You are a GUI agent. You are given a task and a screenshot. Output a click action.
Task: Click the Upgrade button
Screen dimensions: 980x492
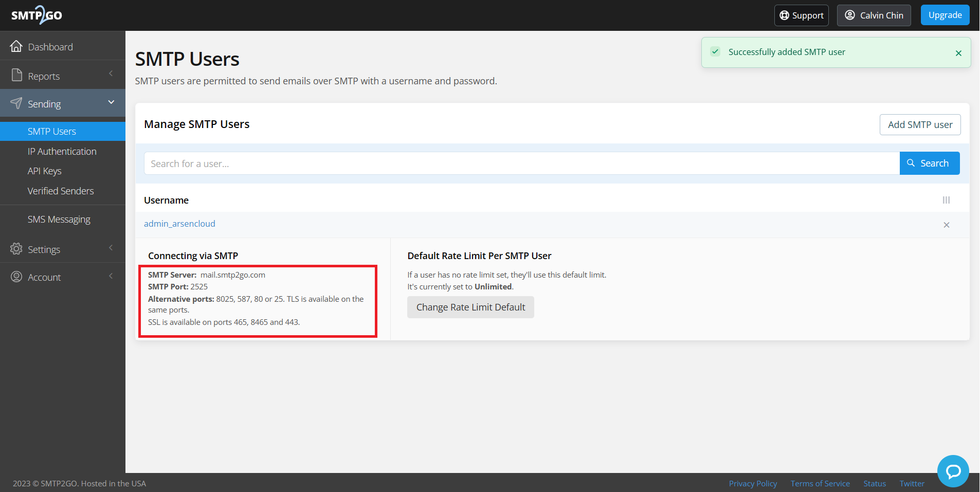pos(945,15)
